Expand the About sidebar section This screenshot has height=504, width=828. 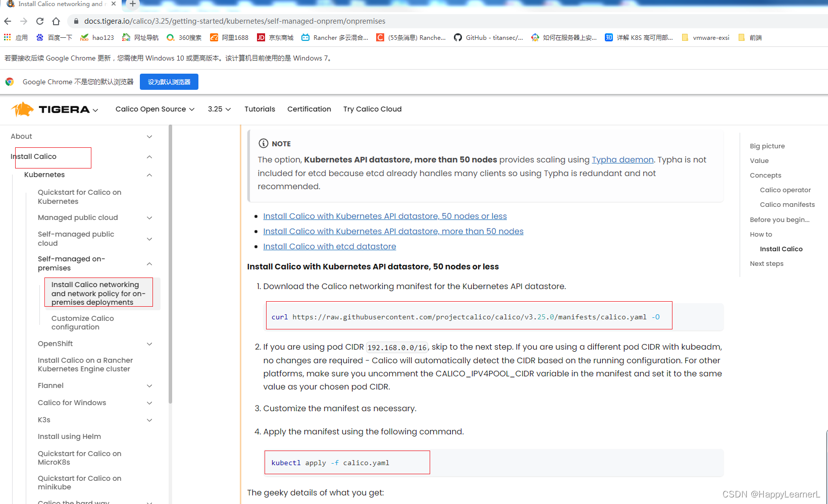coord(149,137)
